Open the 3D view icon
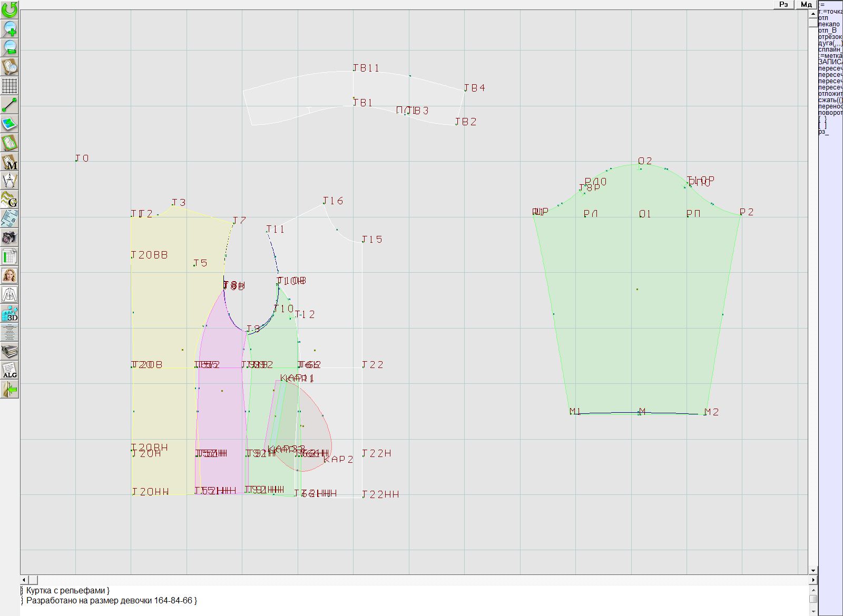This screenshot has height=616, width=843. tap(9, 313)
